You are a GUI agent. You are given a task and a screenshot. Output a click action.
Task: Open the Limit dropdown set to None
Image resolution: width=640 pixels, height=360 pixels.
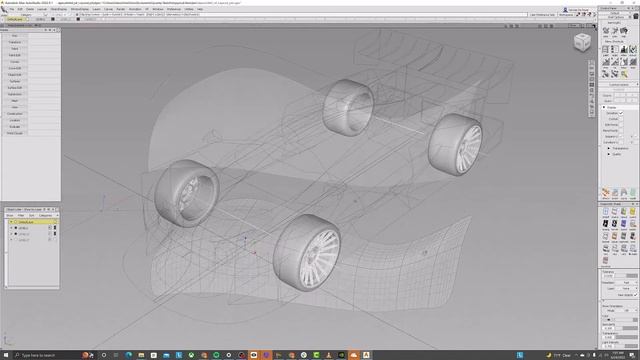click(x=626, y=289)
